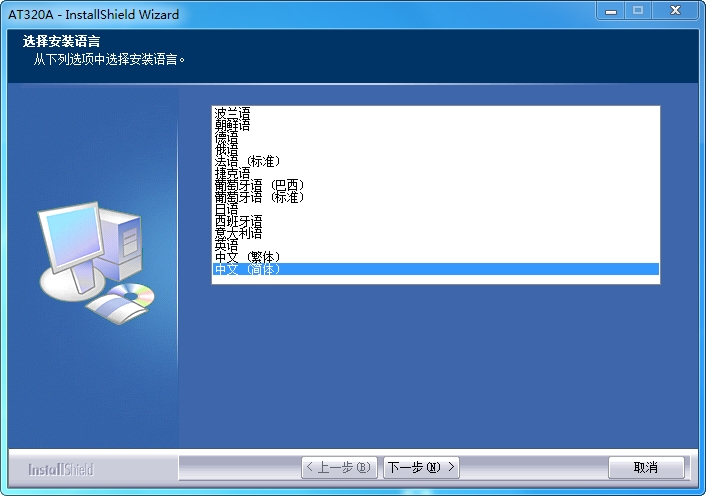Select Korean (朝鲜语) in the language list

[232, 125]
